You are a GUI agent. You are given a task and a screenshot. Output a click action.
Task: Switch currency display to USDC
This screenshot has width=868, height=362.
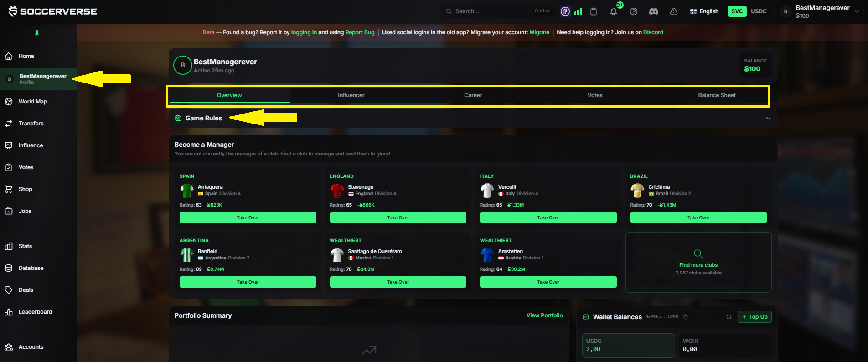(x=759, y=11)
